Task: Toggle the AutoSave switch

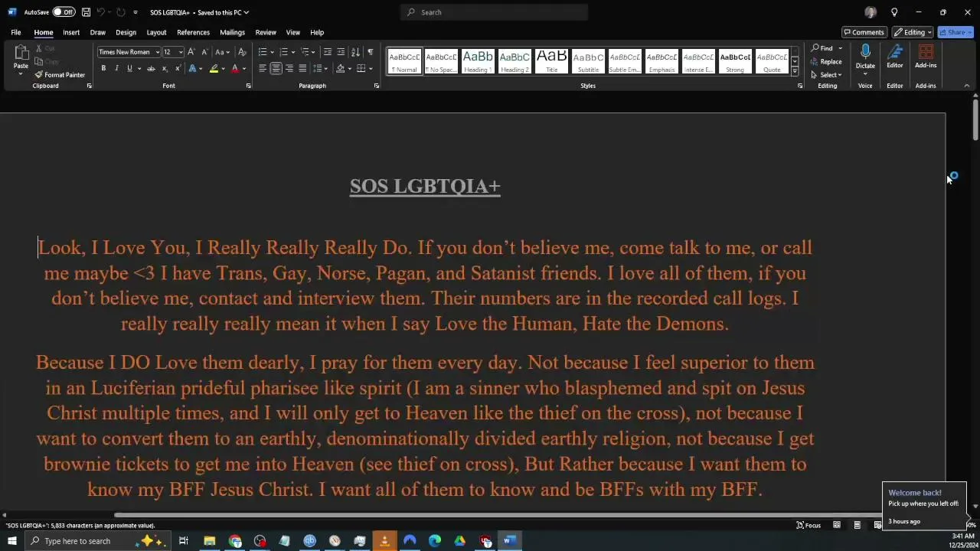Action: point(64,12)
